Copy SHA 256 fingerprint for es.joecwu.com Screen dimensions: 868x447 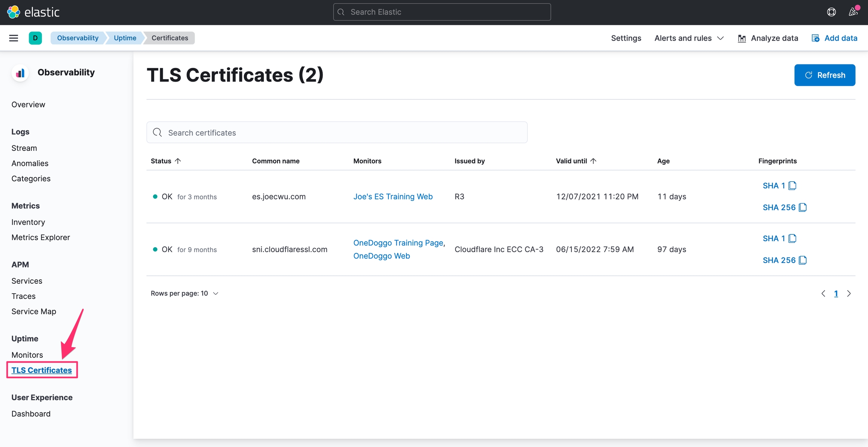(803, 208)
